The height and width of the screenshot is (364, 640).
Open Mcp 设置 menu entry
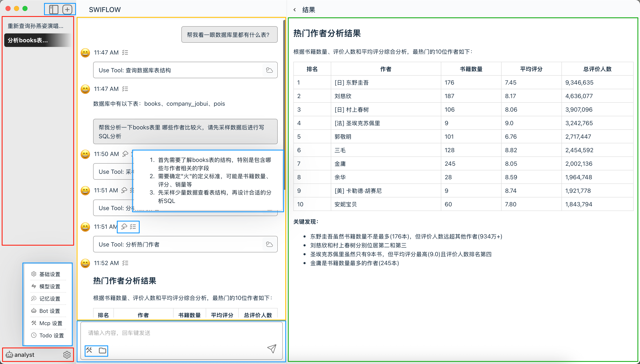(51, 323)
